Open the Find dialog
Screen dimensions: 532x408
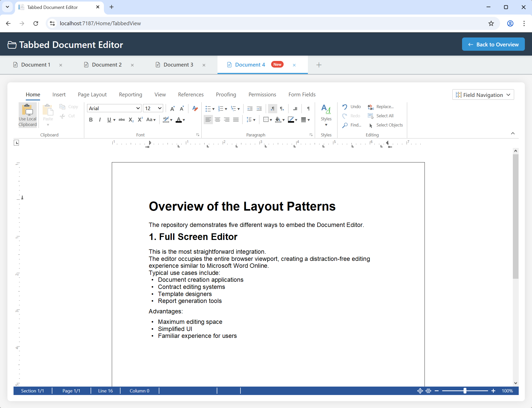(x=352, y=125)
